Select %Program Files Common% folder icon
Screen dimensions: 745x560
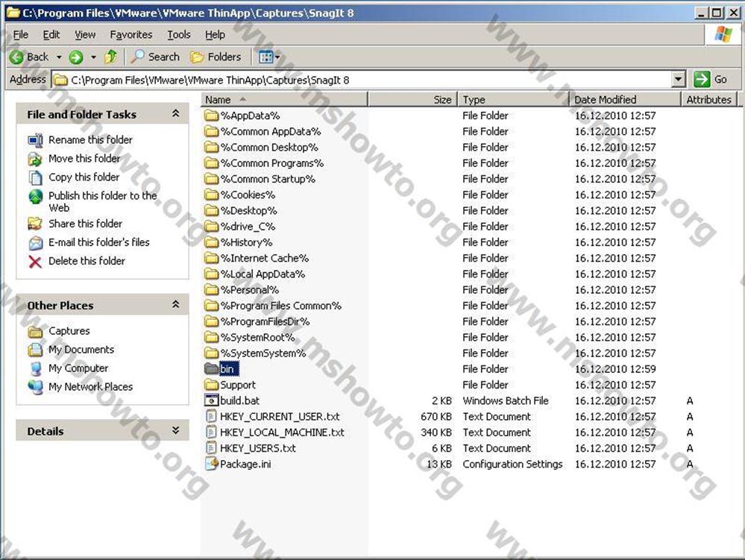(212, 306)
